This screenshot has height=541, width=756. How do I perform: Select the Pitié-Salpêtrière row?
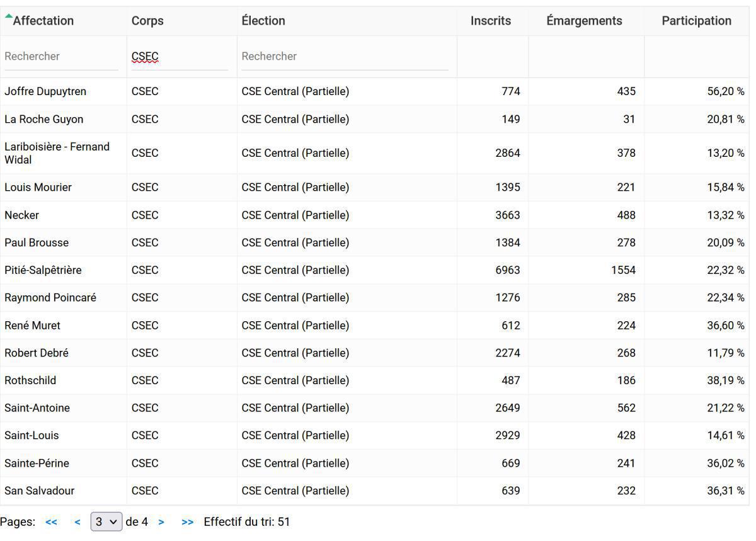43,270
